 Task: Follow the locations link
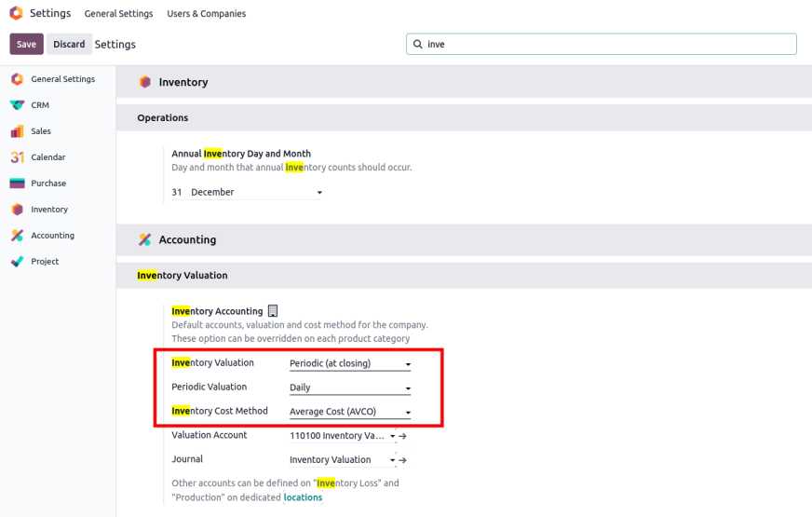(x=303, y=497)
